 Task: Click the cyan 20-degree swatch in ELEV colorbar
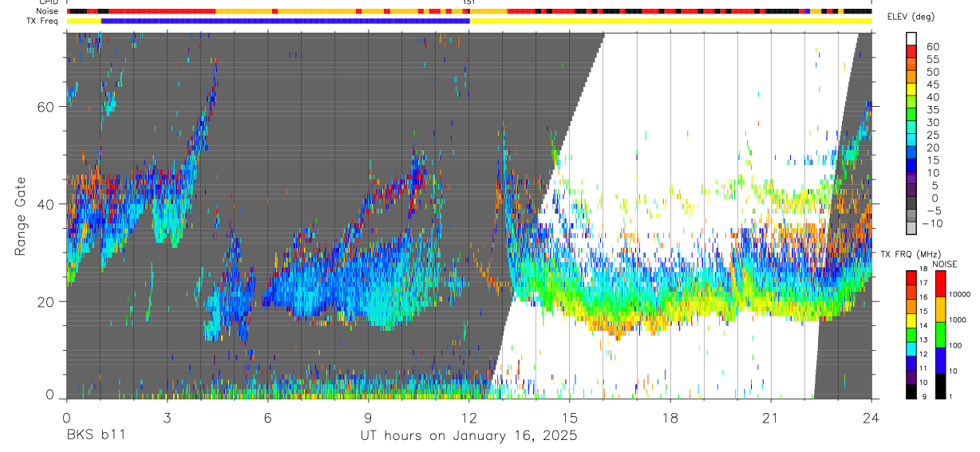(911, 140)
